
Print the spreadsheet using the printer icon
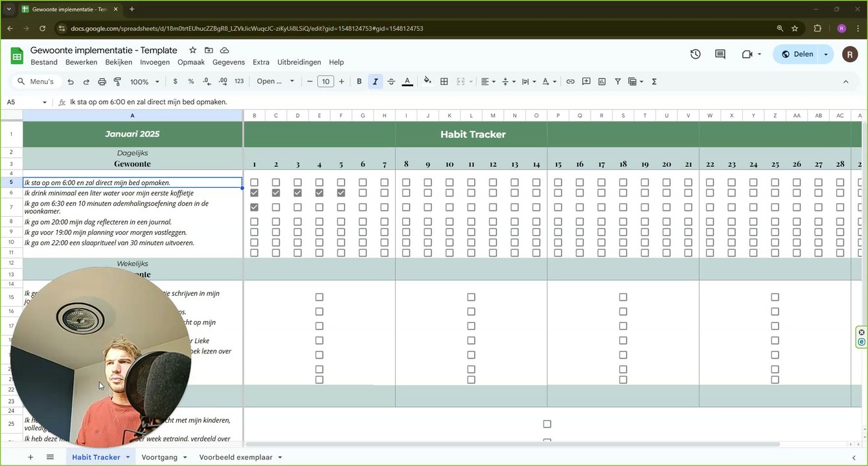pos(102,82)
